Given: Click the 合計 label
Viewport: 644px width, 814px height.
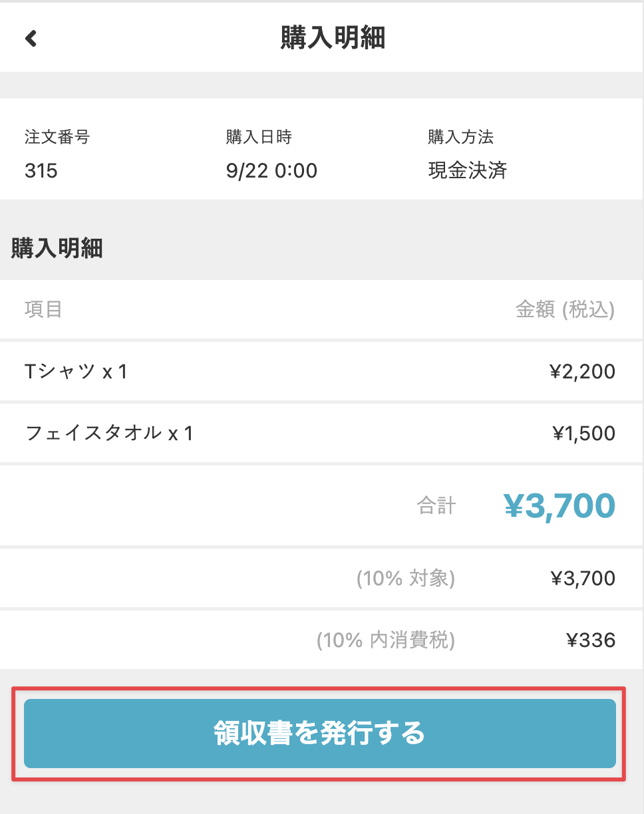Looking at the screenshot, I should tap(436, 506).
